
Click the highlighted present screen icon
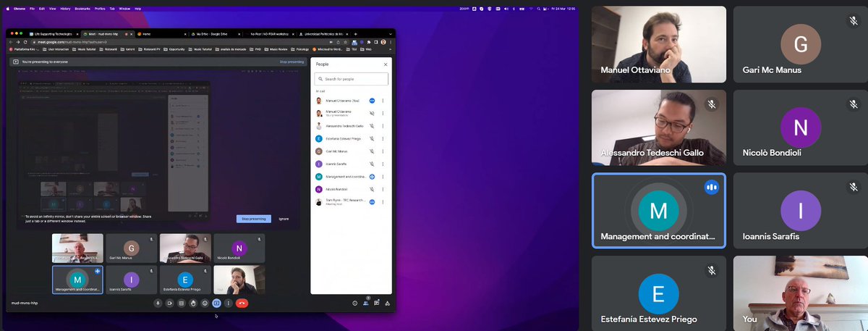(x=216, y=303)
